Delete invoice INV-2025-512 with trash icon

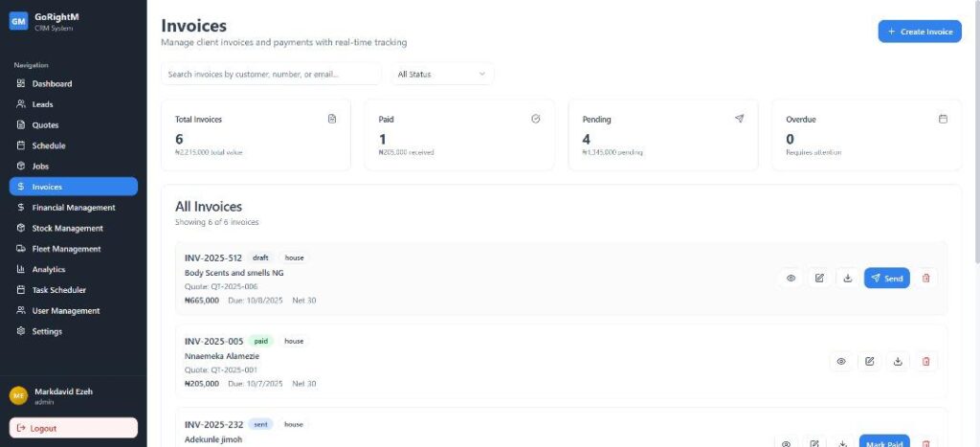[925, 279]
